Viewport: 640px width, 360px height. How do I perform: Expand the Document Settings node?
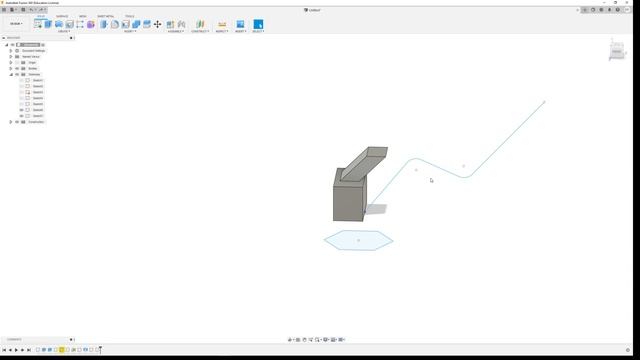pyautogui.click(x=11, y=51)
